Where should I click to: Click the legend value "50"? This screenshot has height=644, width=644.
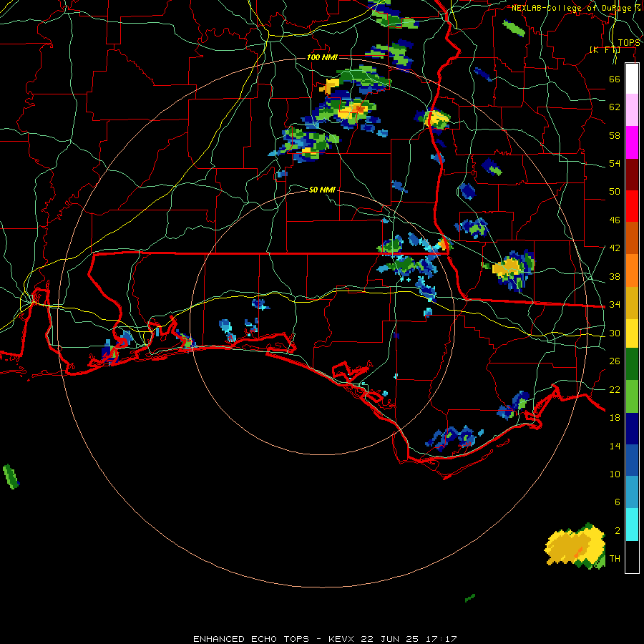[x=615, y=192]
